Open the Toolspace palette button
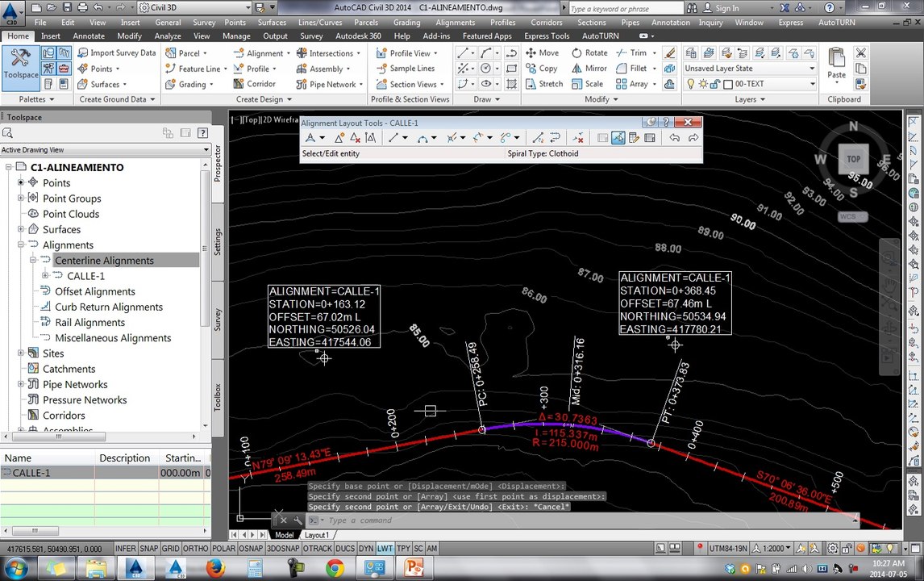This screenshot has width=924, height=581. point(21,67)
